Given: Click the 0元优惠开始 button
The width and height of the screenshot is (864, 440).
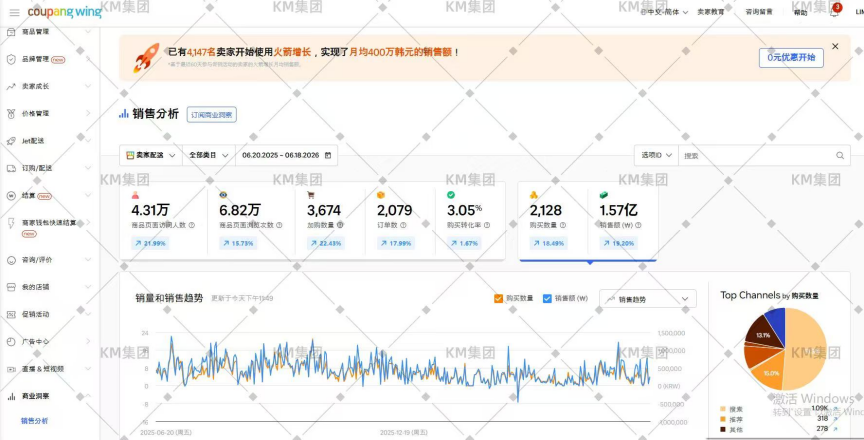Looking at the screenshot, I should click(x=791, y=58).
